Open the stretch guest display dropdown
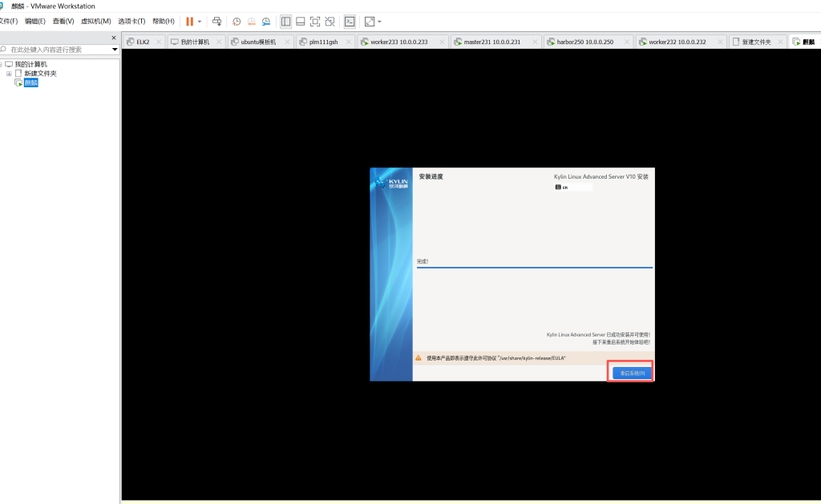The image size is (821, 504). click(x=379, y=22)
